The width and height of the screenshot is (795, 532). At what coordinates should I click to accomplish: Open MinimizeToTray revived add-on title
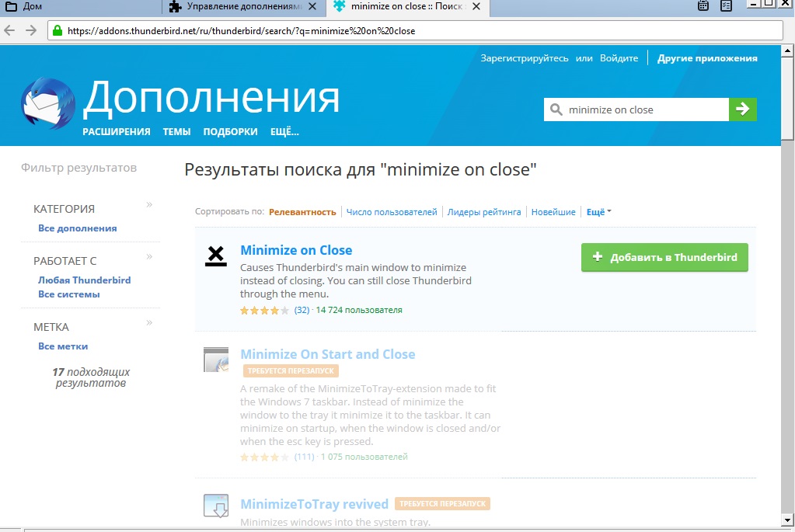(x=315, y=504)
